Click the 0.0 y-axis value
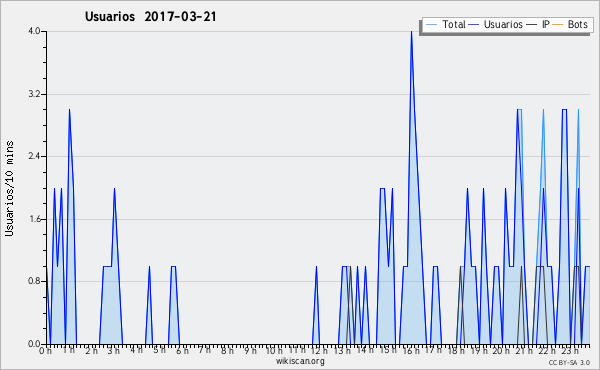The height and width of the screenshot is (370, 600). [x=34, y=344]
